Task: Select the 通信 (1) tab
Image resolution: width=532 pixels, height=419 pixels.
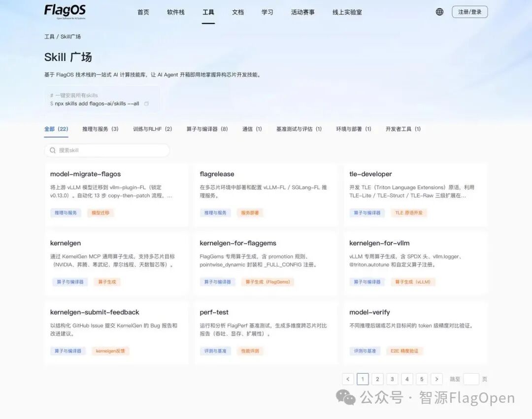Action: point(252,129)
